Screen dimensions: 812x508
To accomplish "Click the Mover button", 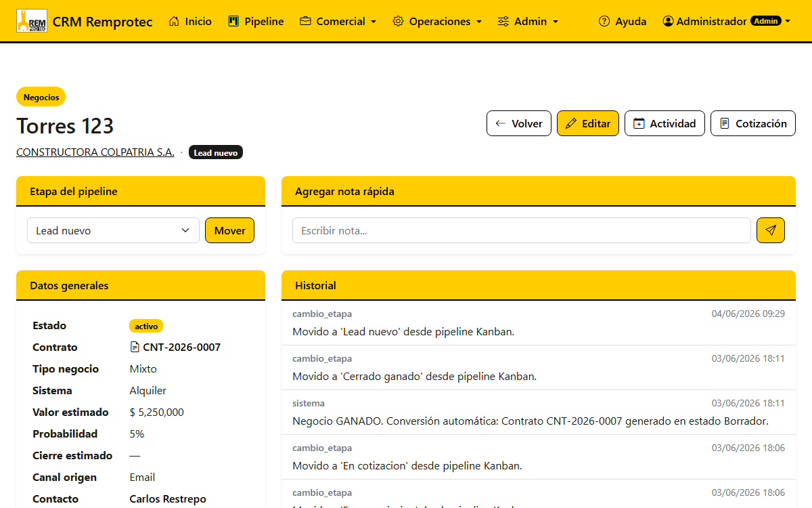I will (230, 230).
